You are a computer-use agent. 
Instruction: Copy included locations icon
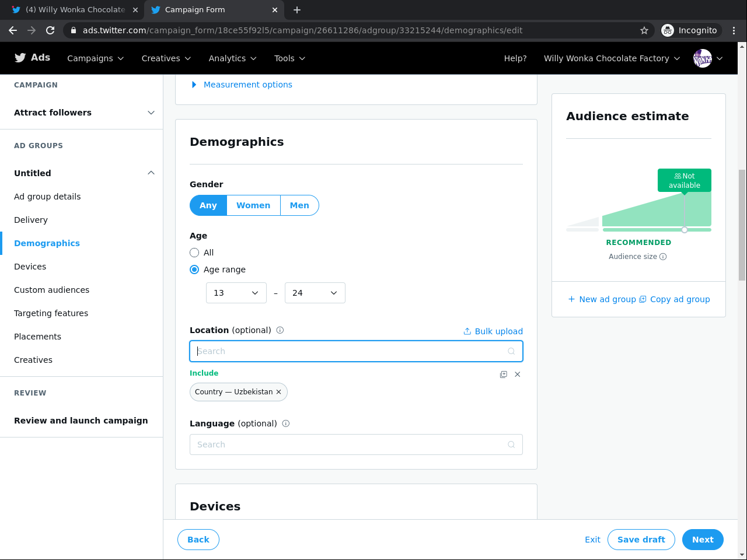(x=504, y=374)
